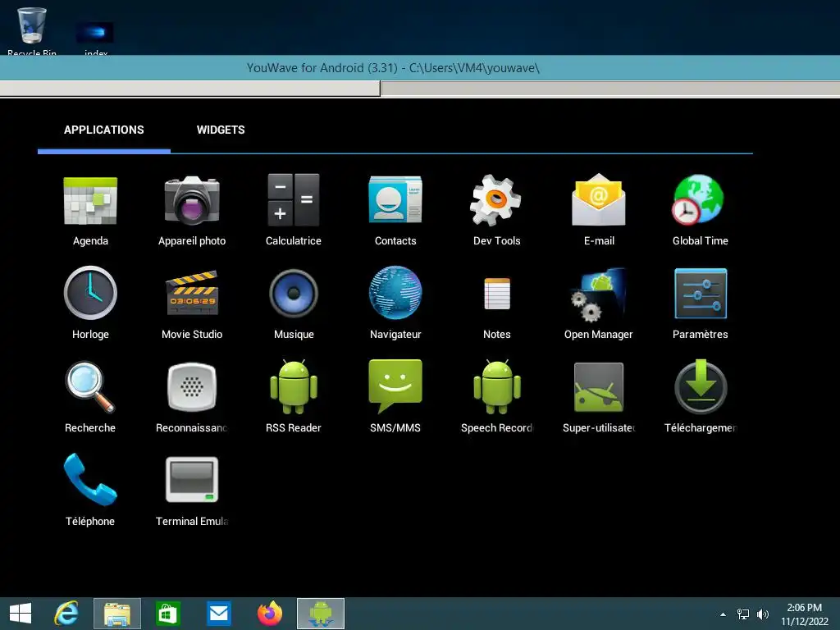Select the Recycle Bin desktop icon

[32, 31]
